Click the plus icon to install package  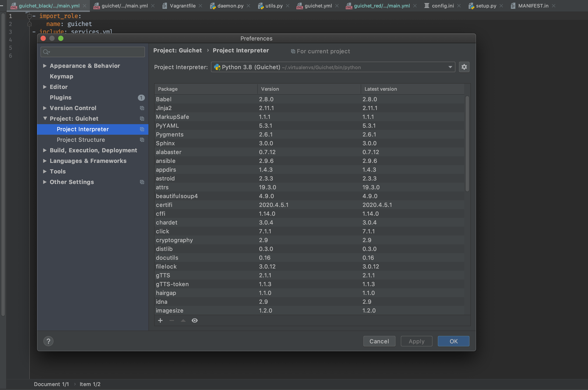coord(160,320)
